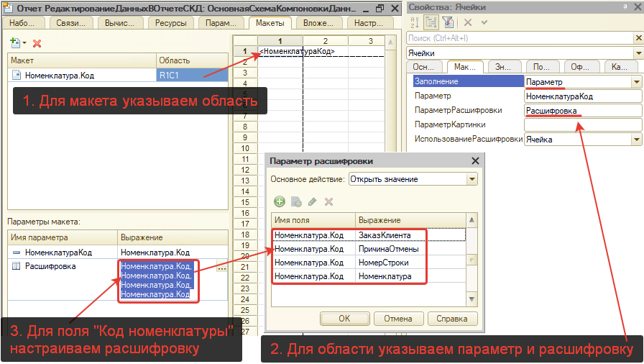This screenshot has width=644, height=364.
Task: Click the red delete template icon
Action: click(x=37, y=44)
